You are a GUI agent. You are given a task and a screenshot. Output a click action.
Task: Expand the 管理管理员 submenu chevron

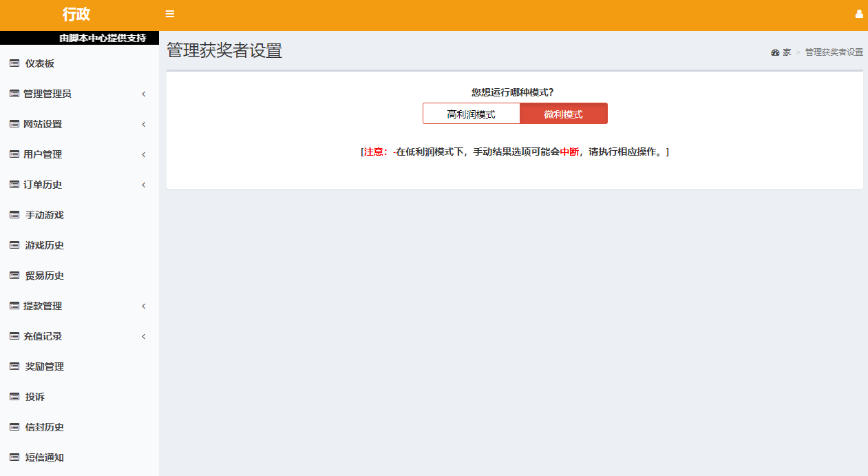coord(144,94)
